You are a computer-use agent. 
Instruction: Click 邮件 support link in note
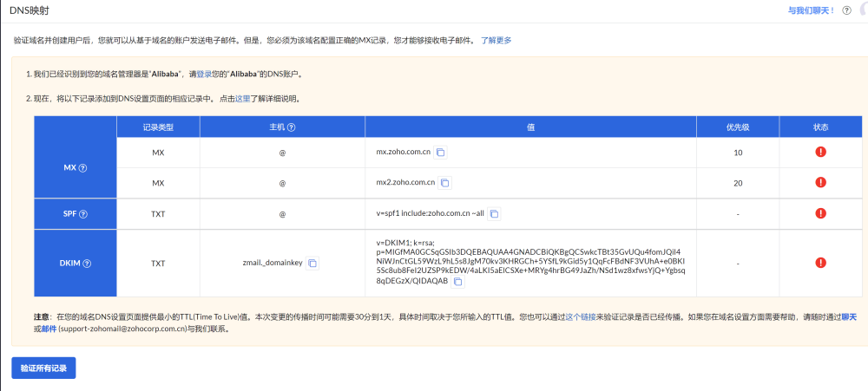click(x=49, y=329)
